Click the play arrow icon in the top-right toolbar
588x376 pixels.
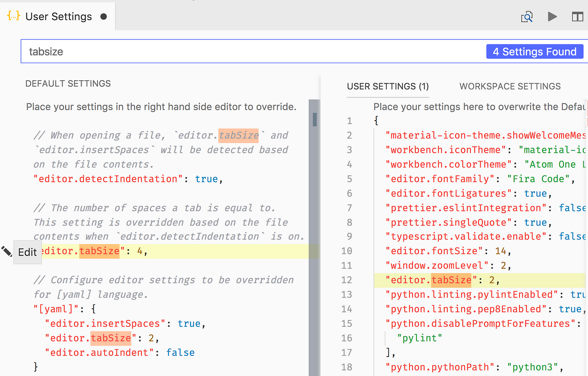[x=552, y=17]
